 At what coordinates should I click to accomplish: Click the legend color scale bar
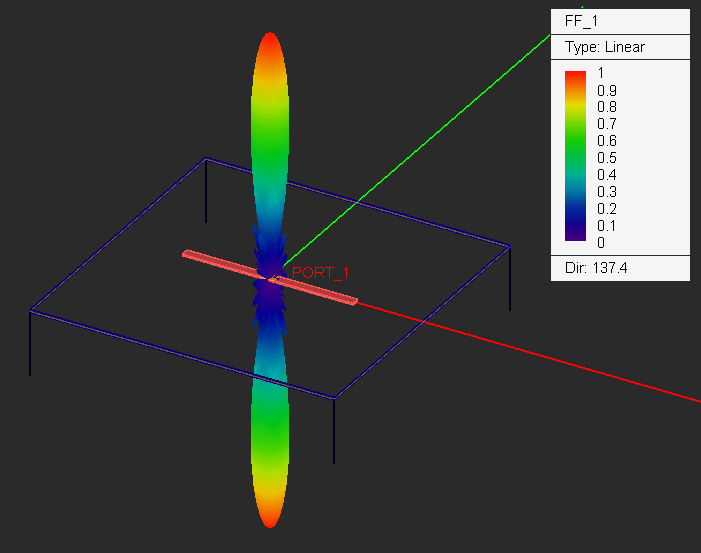coord(575,156)
